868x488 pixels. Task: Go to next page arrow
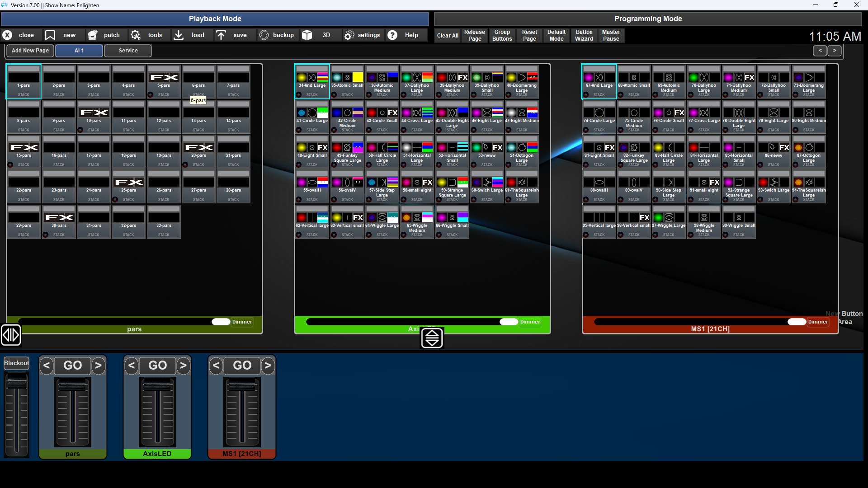tap(835, 51)
